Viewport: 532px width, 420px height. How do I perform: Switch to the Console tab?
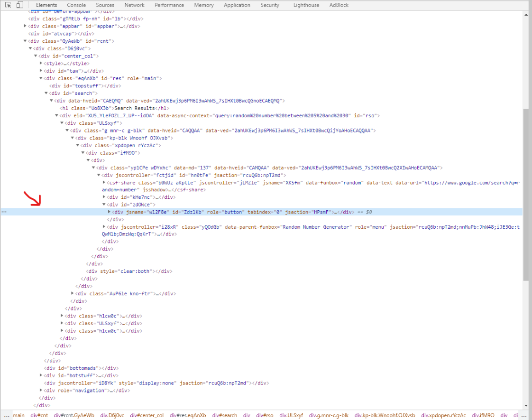tap(76, 5)
